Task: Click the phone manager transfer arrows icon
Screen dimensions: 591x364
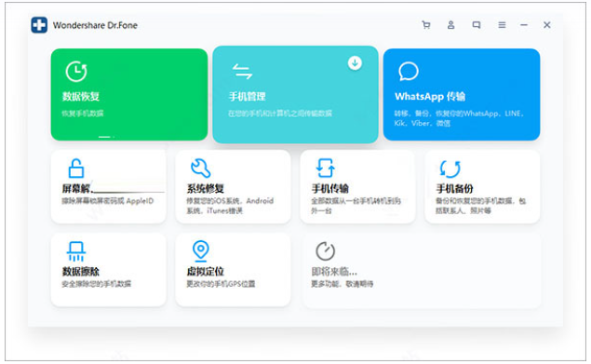Action: [x=242, y=72]
